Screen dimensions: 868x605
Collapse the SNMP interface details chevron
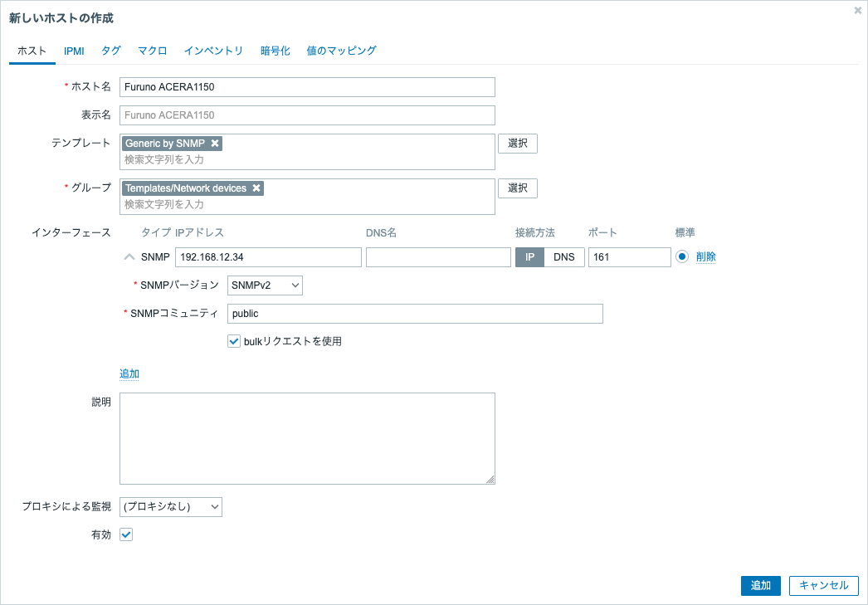129,256
